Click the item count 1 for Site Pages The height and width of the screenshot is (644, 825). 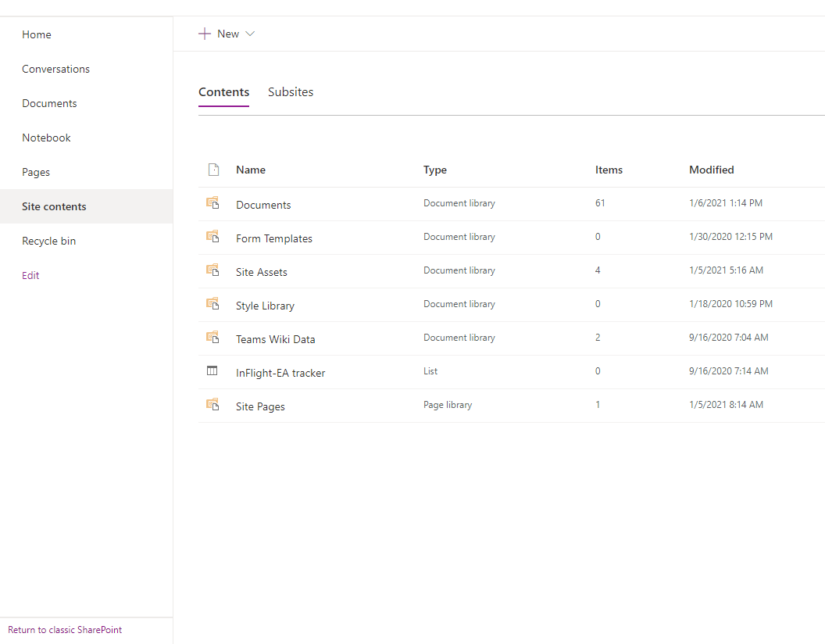click(598, 405)
